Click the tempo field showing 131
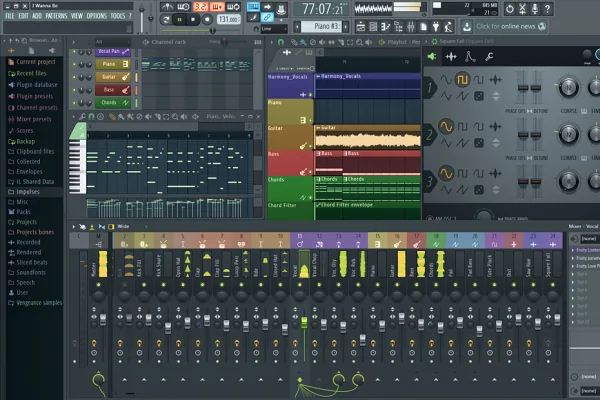This screenshot has width=600, height=400. click(229, 19)
